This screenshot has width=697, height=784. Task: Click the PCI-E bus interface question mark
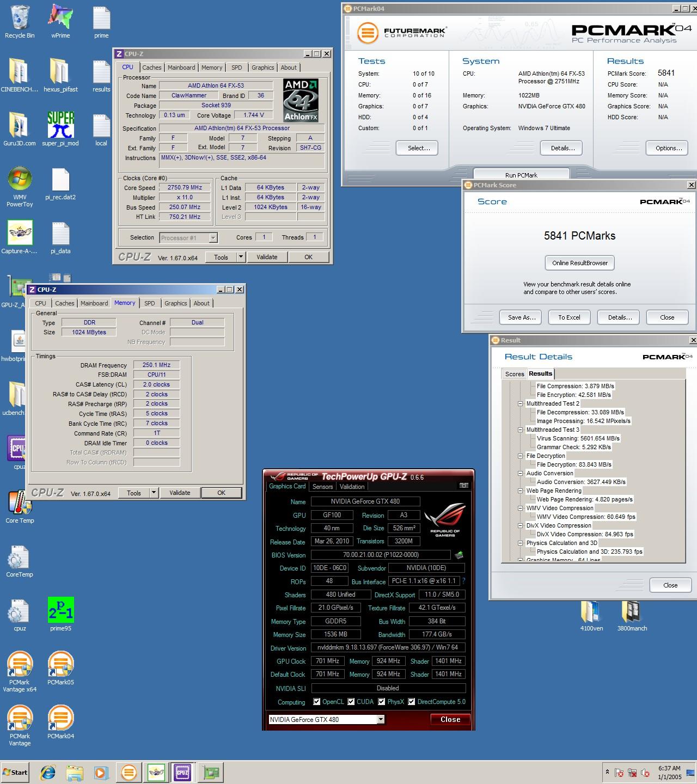(463, 581)
